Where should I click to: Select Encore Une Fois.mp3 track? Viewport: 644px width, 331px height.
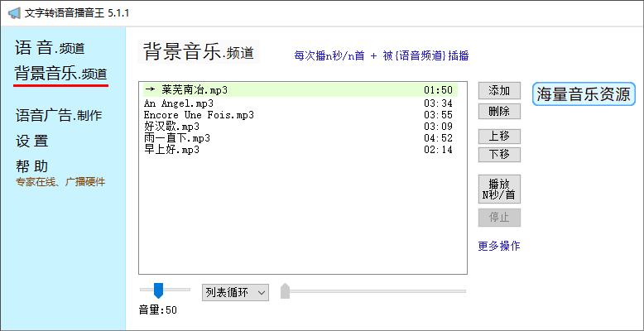click(300, 115)
